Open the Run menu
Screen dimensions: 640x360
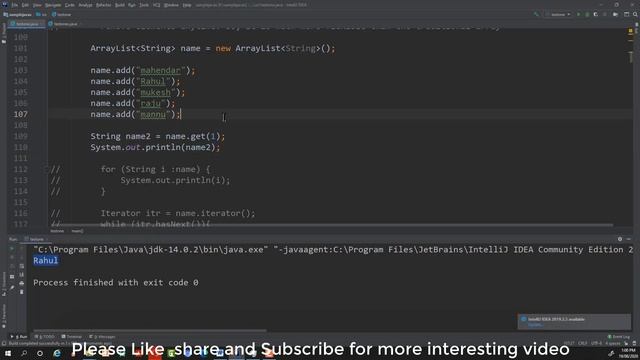point(132,5)
